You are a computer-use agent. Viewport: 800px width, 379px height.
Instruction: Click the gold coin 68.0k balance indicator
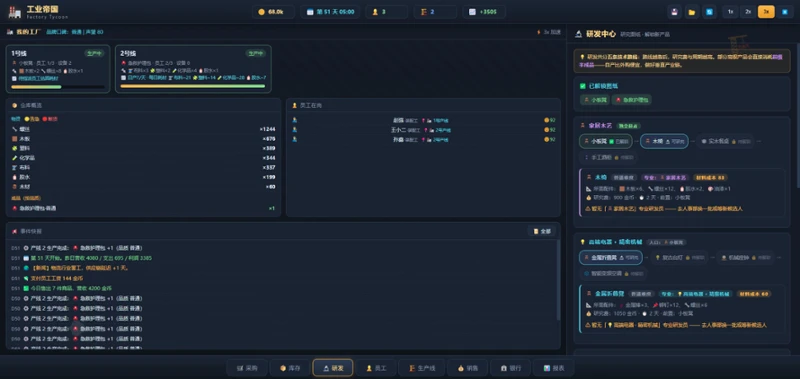pos(273,12)
